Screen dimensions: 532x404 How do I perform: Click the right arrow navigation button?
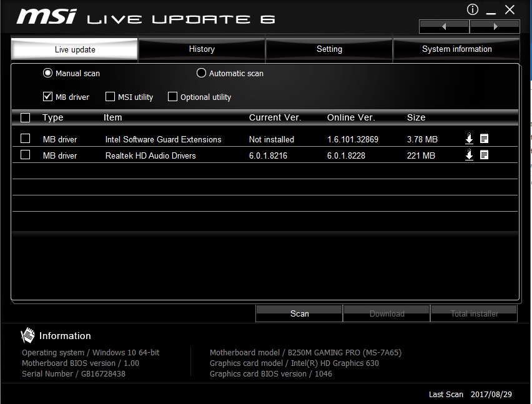(495, 26)
